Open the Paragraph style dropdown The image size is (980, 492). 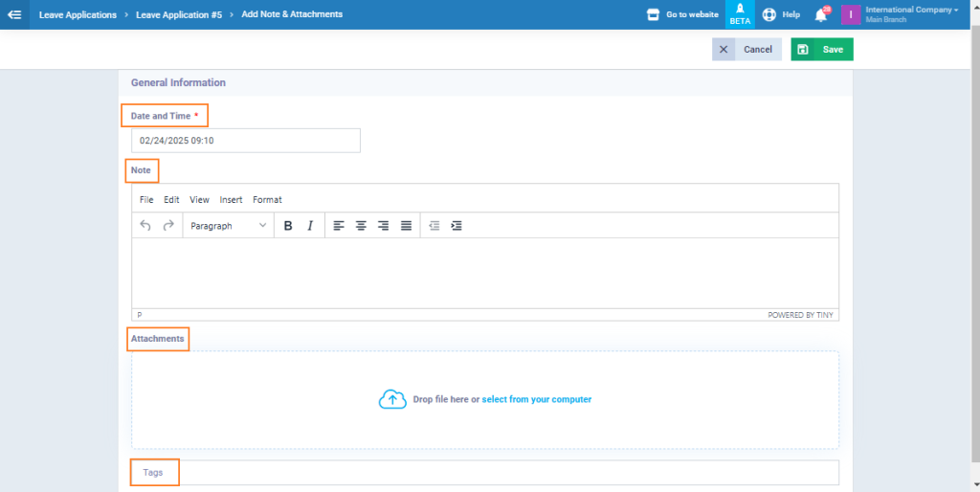click(x=228, y=226)
